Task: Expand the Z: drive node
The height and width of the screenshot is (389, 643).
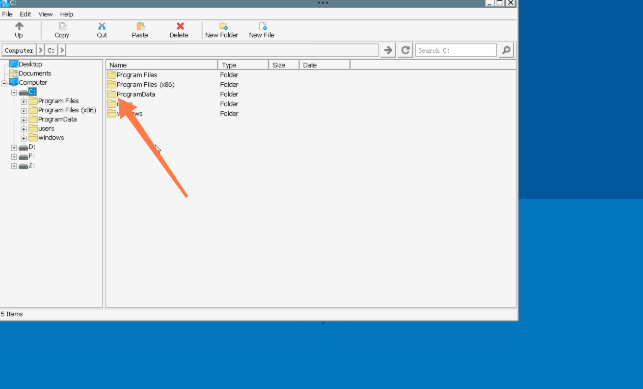Action: click(14, 166)
